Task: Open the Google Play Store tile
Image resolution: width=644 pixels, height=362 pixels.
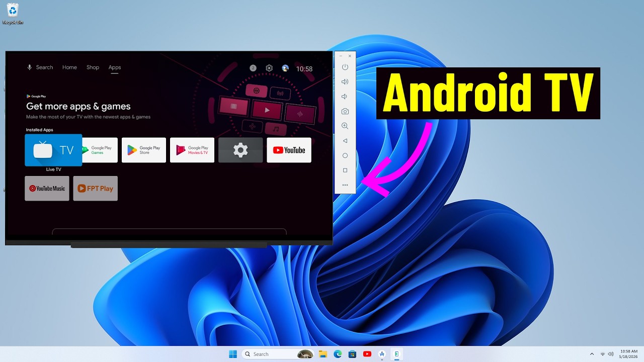Action: (x=144, y=150)
